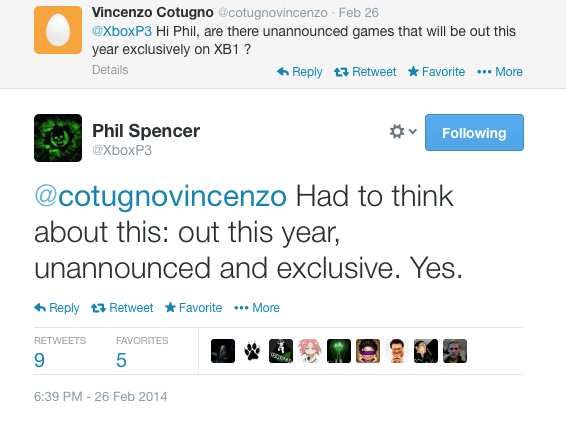Open Phil Spencer's green skull avatar
The height and width of the screenshot is (429, 566).
(x=58, y=138)
